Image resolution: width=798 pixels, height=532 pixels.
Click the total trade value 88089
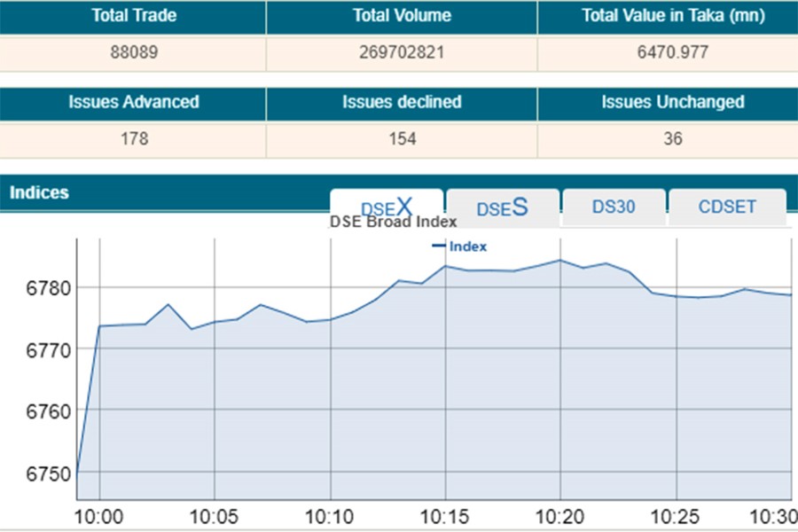click(133, 52)
